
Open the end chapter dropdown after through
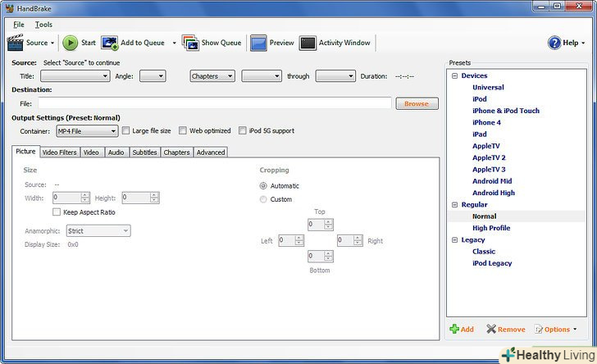click(336, 76)
